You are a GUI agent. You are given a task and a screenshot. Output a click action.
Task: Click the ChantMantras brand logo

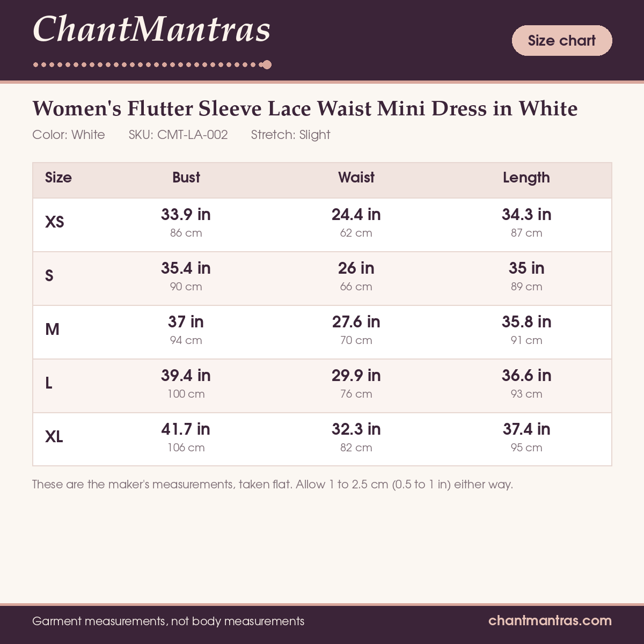[x=152, y=29]
